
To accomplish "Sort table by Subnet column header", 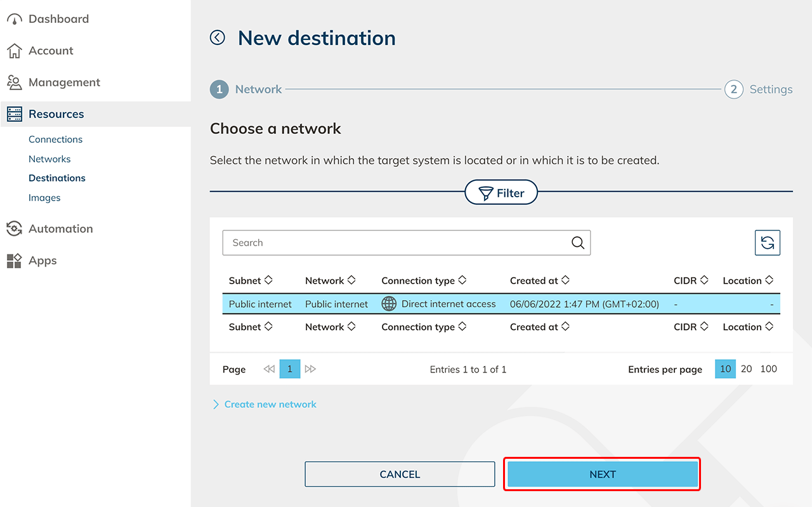I will click(x=250, y=280).
